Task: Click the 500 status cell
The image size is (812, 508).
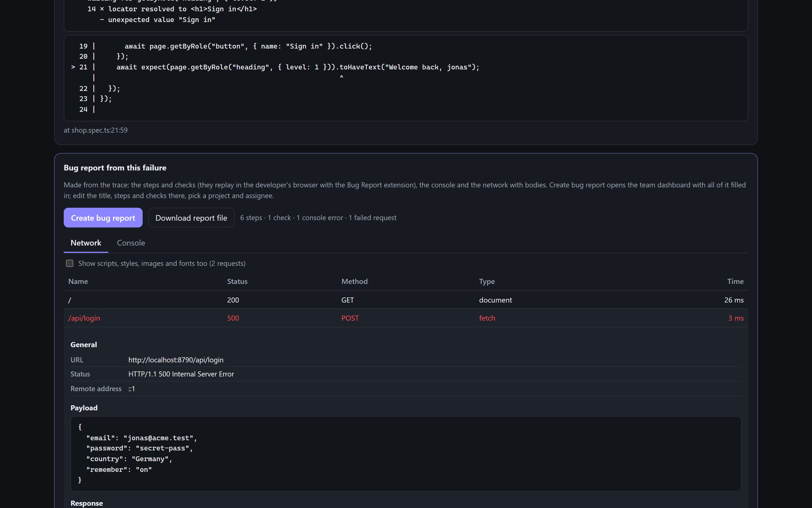Action: tap(233, 318)
